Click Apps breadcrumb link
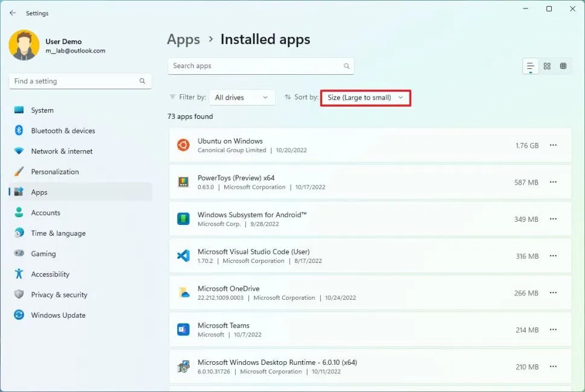The image size is (585, 392). [x=183, y=40]
